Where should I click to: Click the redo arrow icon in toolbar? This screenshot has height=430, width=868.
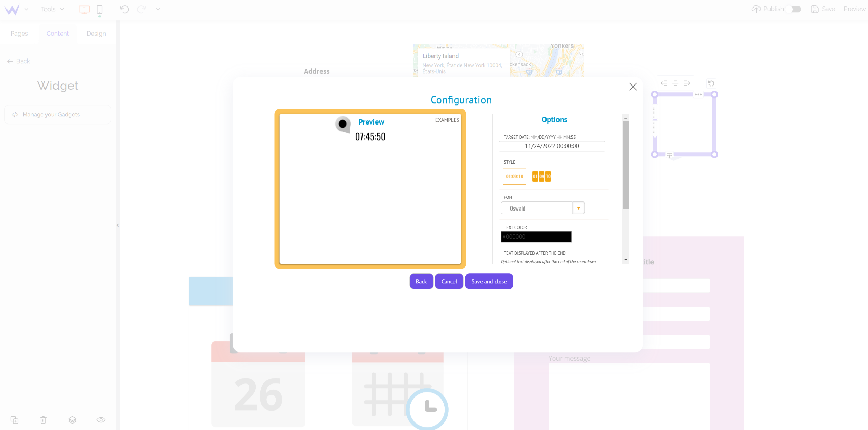coord(142,10)
